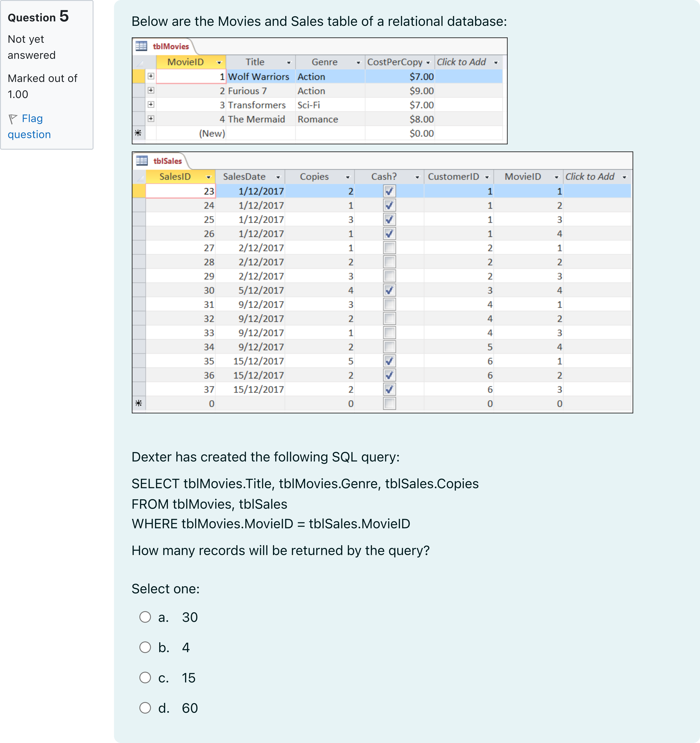The height and width of the screenshot is (743, 700).
Task: Open the Cash? column filter dropdown
Action: [x=417, y=177]
